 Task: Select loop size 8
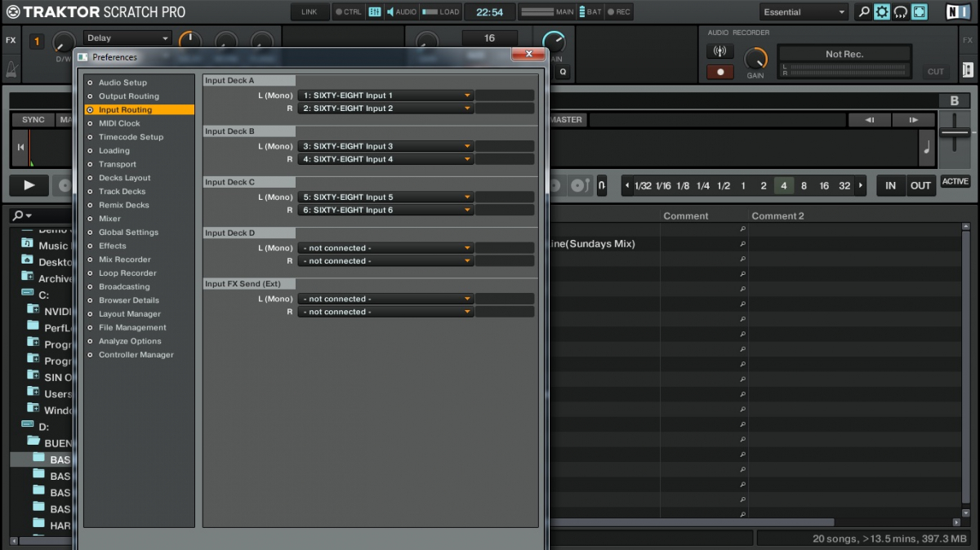(804, 186)
